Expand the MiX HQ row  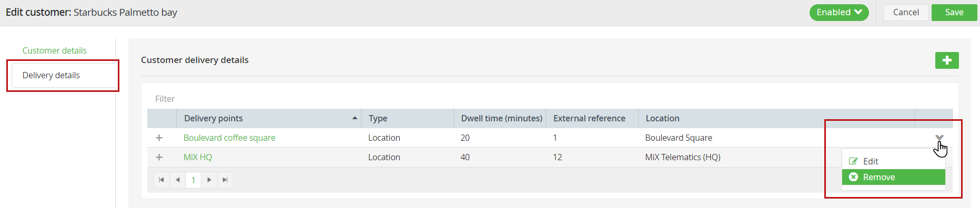click(159, 157)
